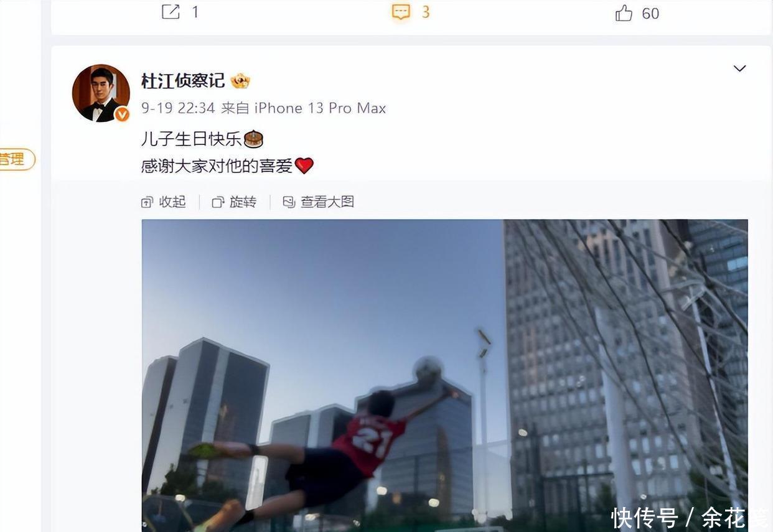
Task: Click the collapse icon beside 收起
Action: (148, 202)
